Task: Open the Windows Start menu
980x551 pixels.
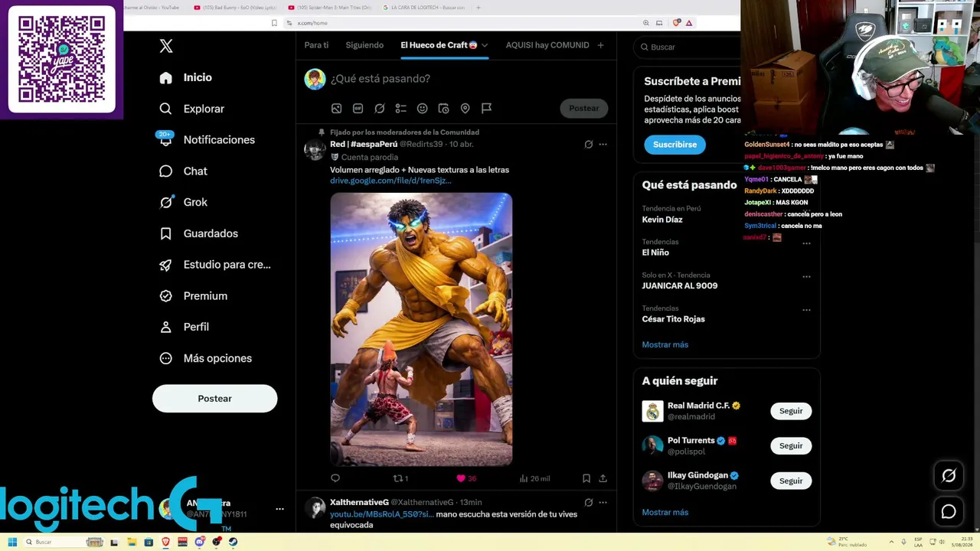Action: (12, 542)
